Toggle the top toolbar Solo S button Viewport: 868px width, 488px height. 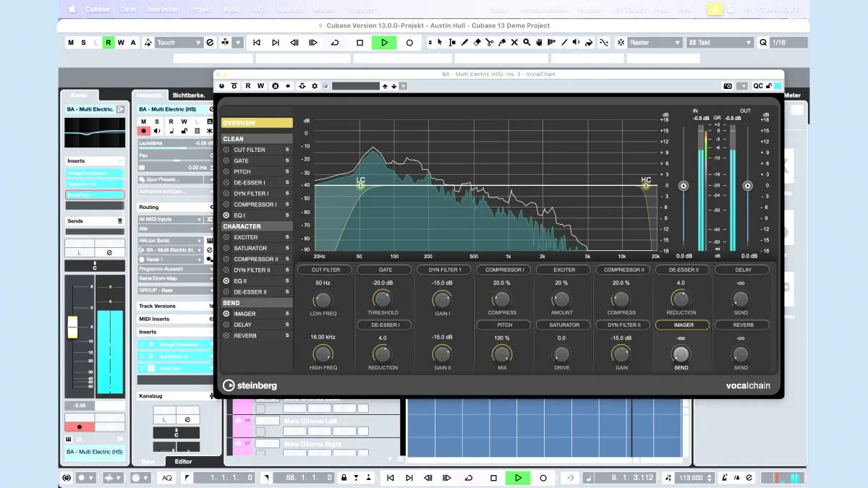[x=83, y=43]
